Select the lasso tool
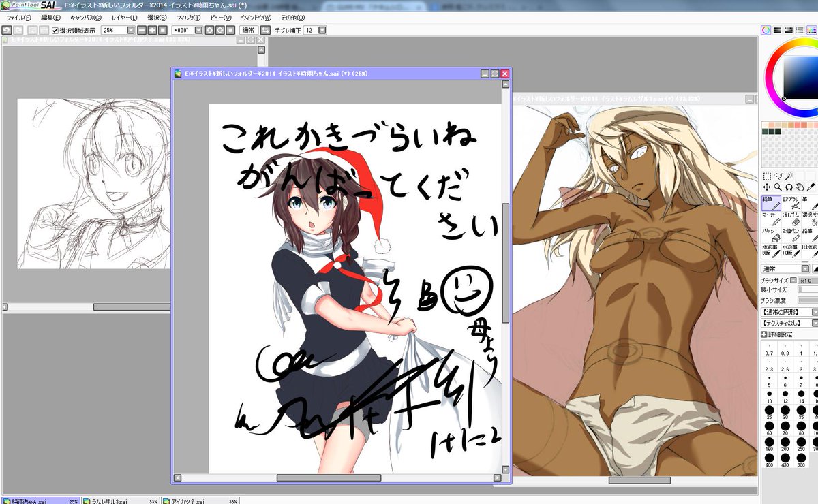The image size is (818, 504). 778,176
